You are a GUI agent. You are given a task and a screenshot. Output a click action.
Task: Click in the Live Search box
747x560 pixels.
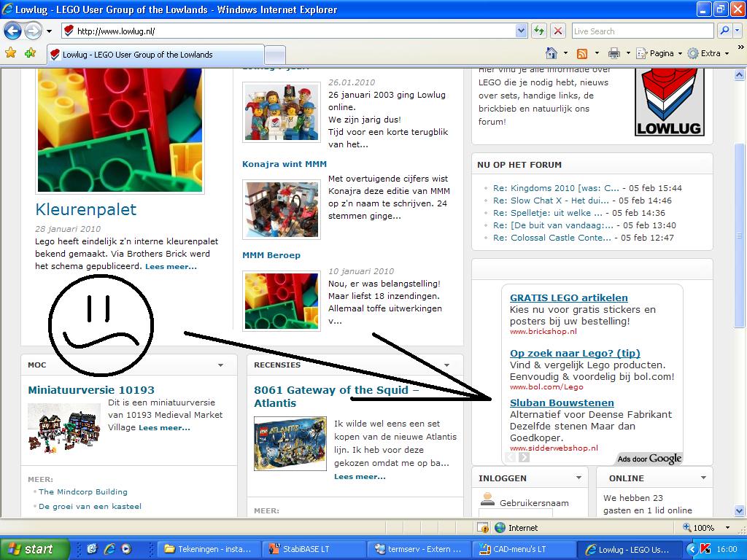pyautogui.click(x=643, y=31)
